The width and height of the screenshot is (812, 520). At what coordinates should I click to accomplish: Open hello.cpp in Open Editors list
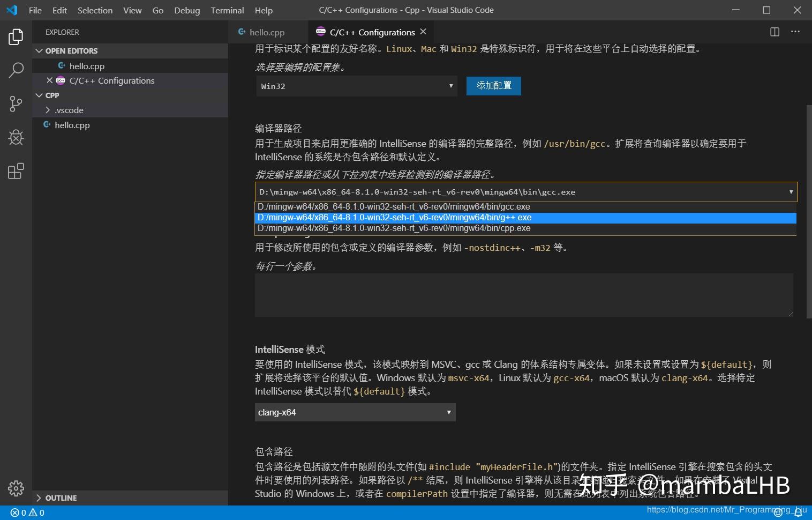click(x=130, y=66)
